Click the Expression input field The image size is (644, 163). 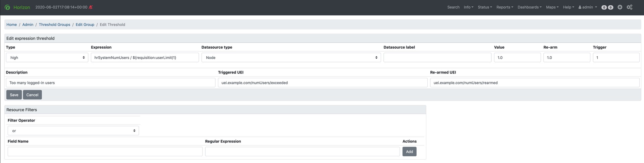(145, 58)
